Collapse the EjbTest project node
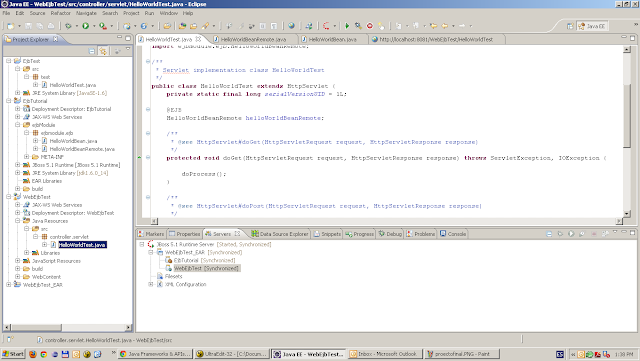 [x=9, y=61]
